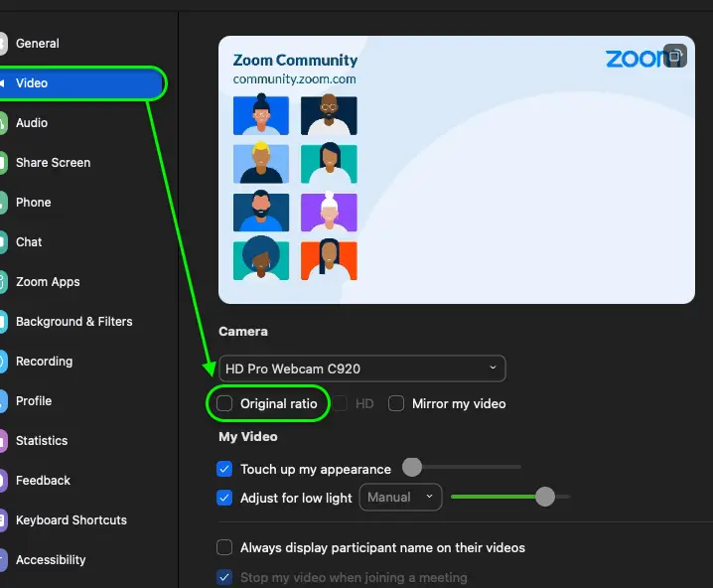Viewport: 713px width, 588px height.
Task: Click the Chat bubble icon in sidebar
Action: click(x=3, y=242)
